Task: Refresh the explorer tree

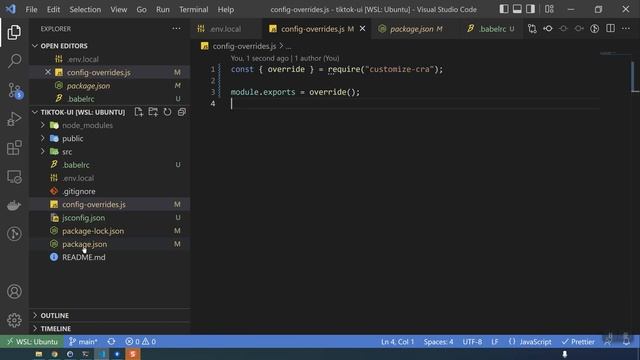Action: click(167, 112)
